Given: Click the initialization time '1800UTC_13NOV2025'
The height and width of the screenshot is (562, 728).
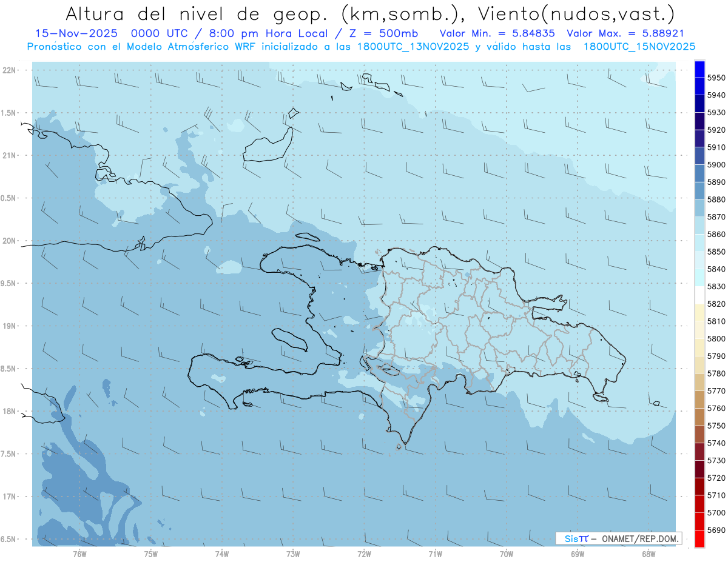Looking at the screenshot, I should coord(413,47).
